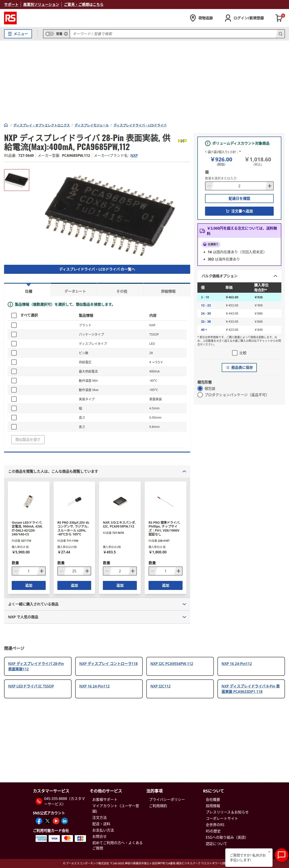The height and width of the screenshot is (868, 289).
Task: Select プロダクションパッケージ radio option
Action: coord(200,395)
